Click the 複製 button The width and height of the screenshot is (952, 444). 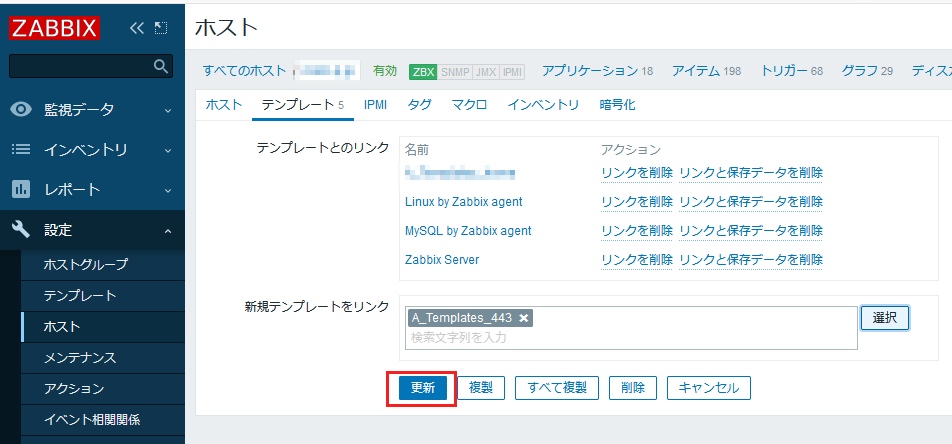pos(481,388)
